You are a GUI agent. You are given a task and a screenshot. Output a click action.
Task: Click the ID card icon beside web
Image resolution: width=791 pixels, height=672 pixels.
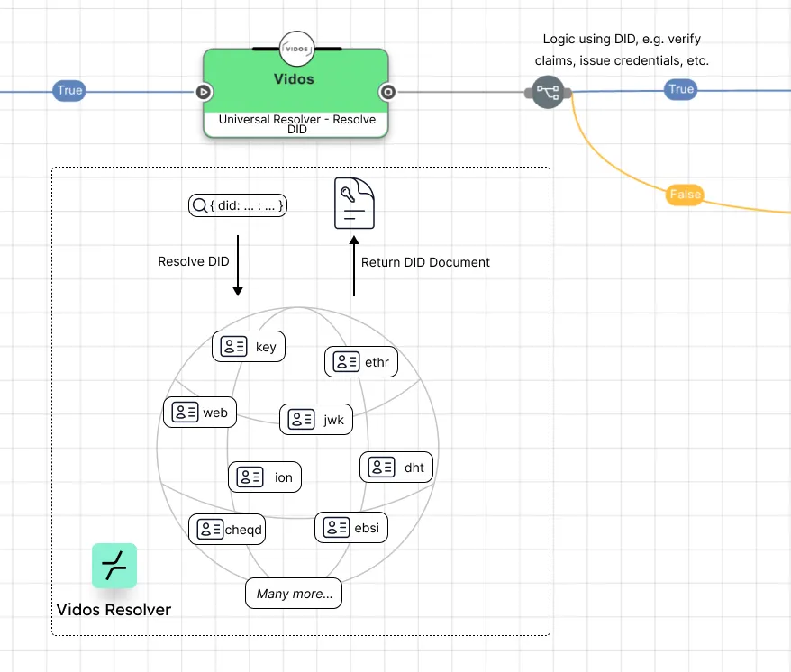185,412
